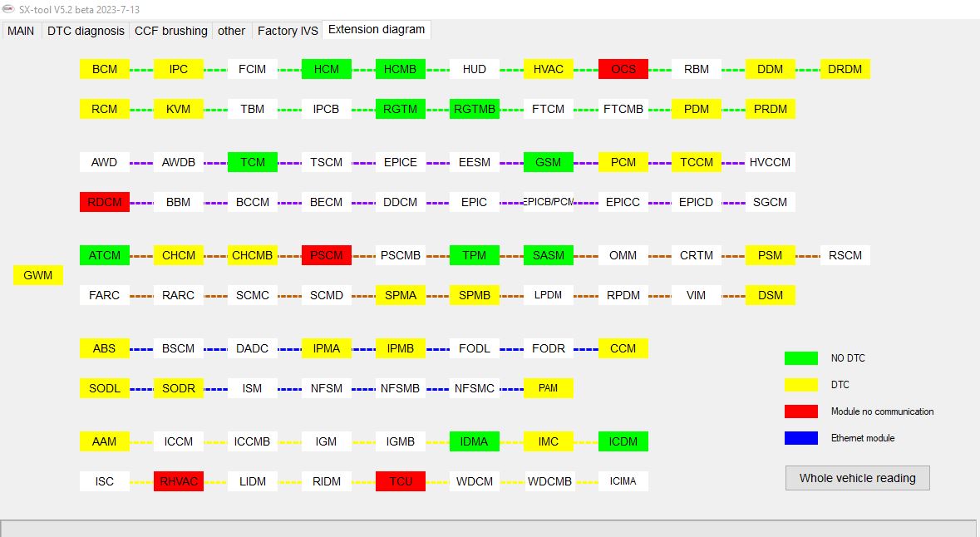Click the yellow DRDM module
This screenshot has width=980, height=537.
[x=845, y=69]
